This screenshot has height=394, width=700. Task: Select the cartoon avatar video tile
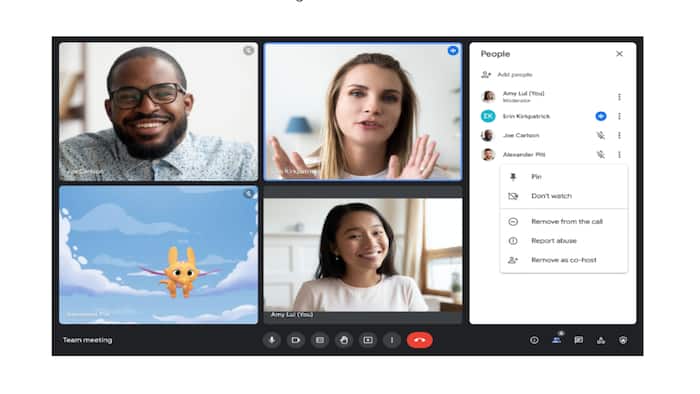point(158,255)
